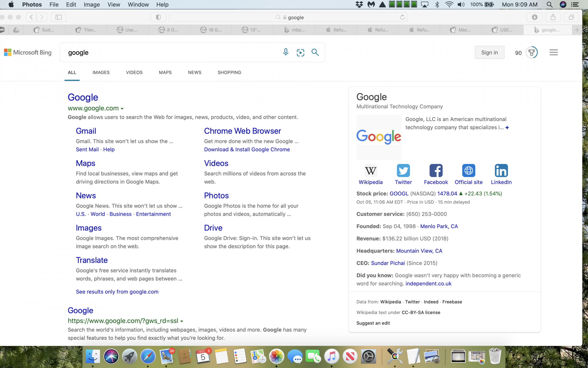Screen dimensions: 588x368
Task: Open the Bing hamburger menu
Action: point(554,52)
